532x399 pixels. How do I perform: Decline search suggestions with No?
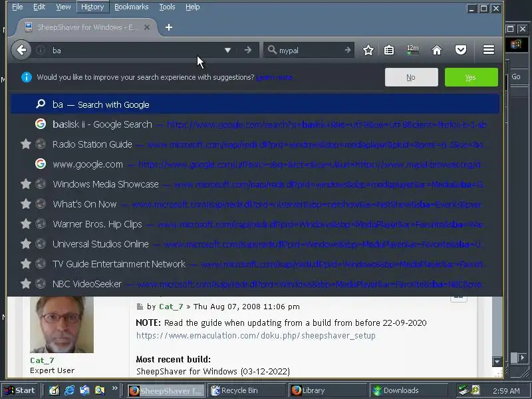pos(411,77)
